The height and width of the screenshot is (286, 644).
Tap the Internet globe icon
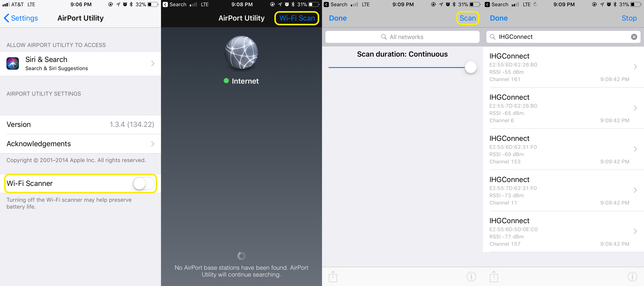pyautogui.click(x=241, y=53)
